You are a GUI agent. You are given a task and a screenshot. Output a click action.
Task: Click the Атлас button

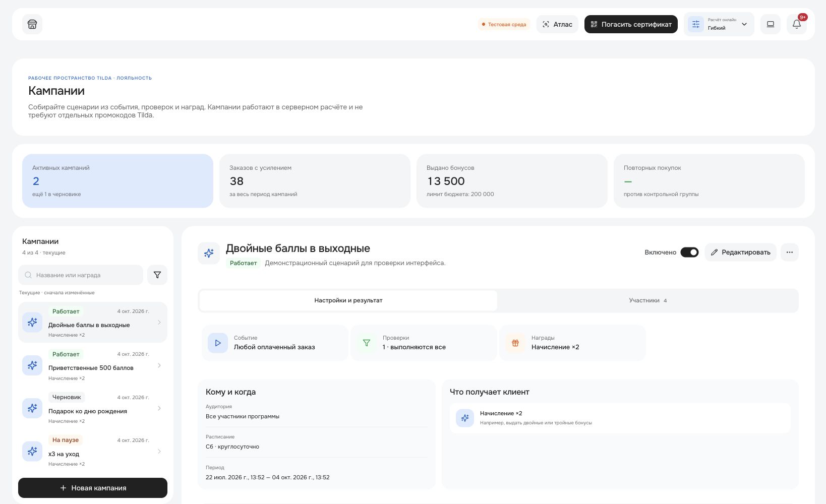tap(557, 24)
